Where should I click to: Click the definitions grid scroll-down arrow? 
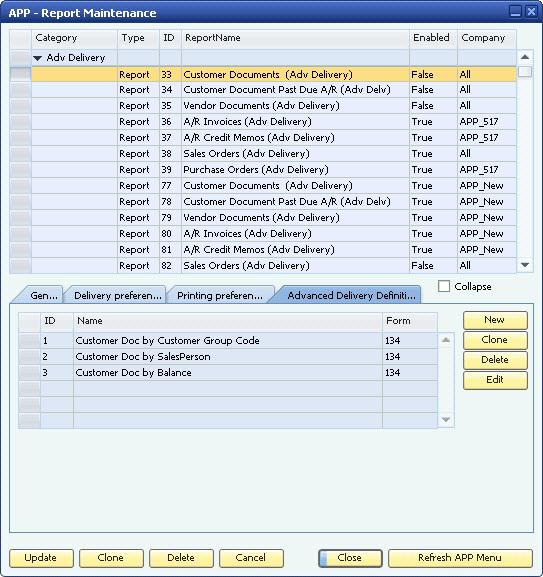point(446,420)
